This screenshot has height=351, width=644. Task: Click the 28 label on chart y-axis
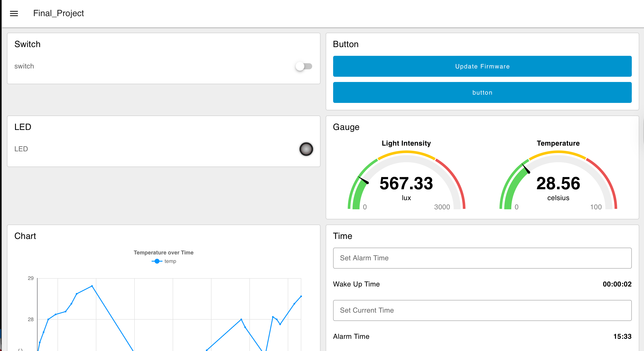pyautogui.click(x=31, y=320)
